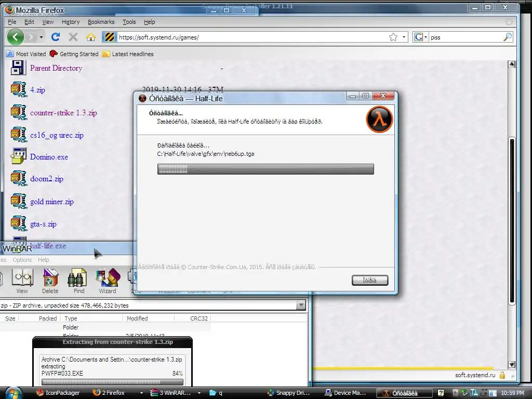532x399 pixels.
Task: Click archive icon next to doom2.zip
Action: click(x=19, y=178)
